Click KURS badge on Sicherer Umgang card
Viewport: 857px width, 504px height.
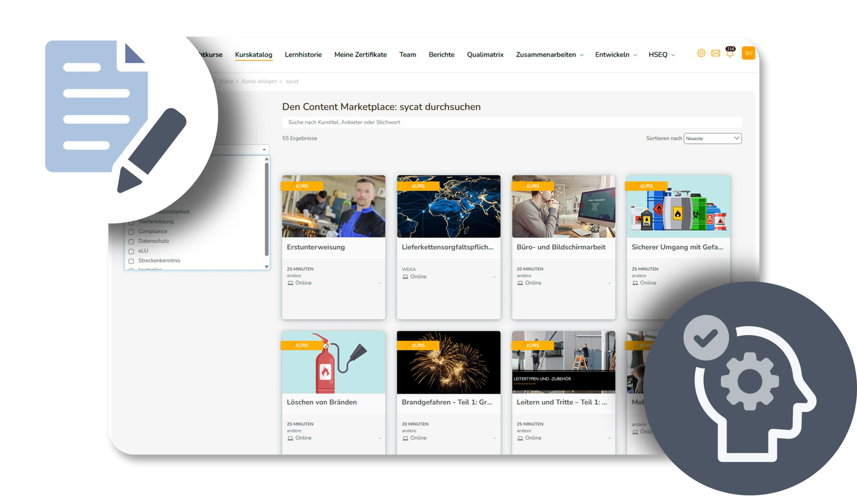pos(646,186)
